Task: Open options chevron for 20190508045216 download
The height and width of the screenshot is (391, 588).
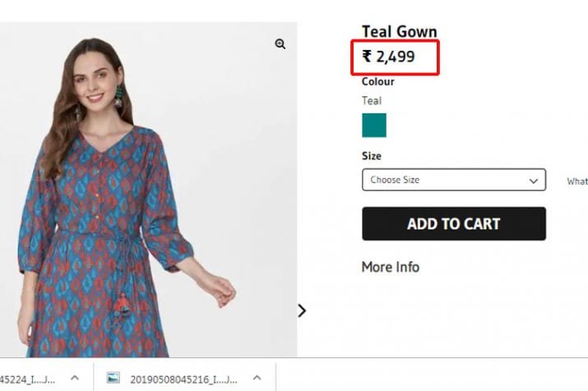Action: [257, 378]
